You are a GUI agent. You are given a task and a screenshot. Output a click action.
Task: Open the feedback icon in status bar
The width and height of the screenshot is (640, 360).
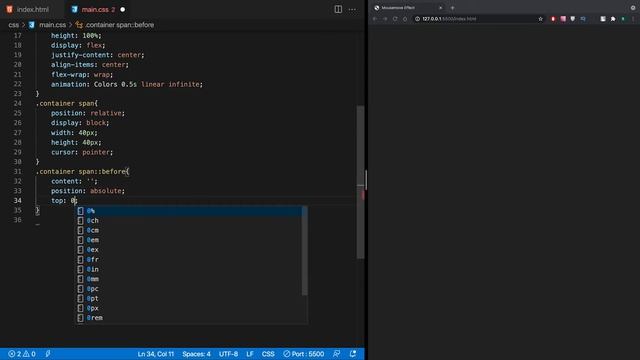[x=336, y=354]
